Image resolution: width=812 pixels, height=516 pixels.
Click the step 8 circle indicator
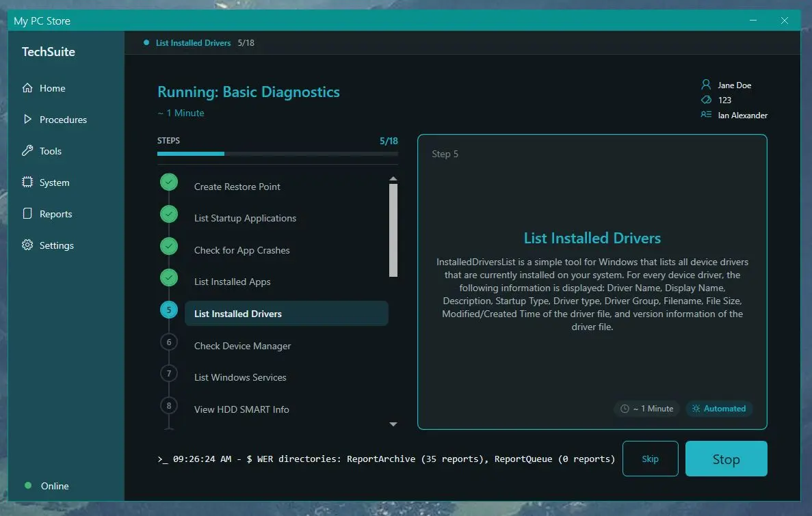[x=169, y=406]
